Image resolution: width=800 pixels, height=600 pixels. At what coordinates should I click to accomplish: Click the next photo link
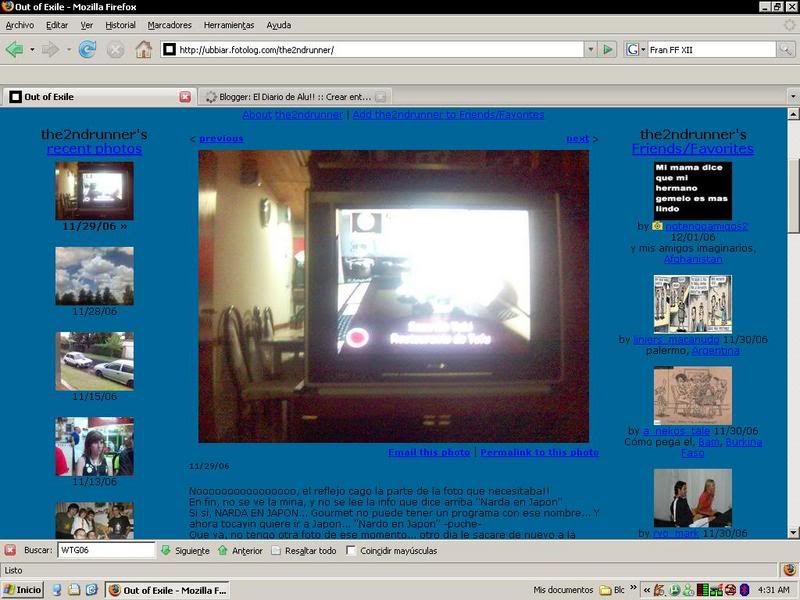[578, 139]
